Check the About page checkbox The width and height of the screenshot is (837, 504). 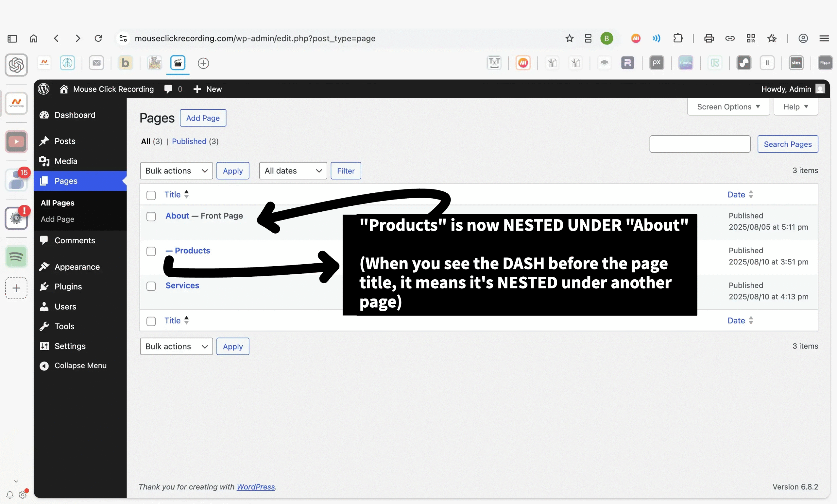pyautogui.click(x=151, y=217)
